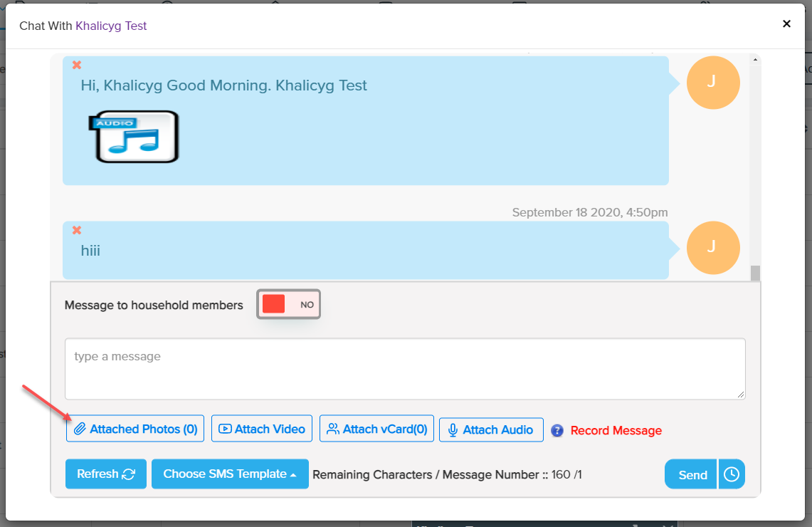Delete the 'Hi, Khalicyg Good Morning' message
The height and width of the screenshot is (527, 812).
77,66
